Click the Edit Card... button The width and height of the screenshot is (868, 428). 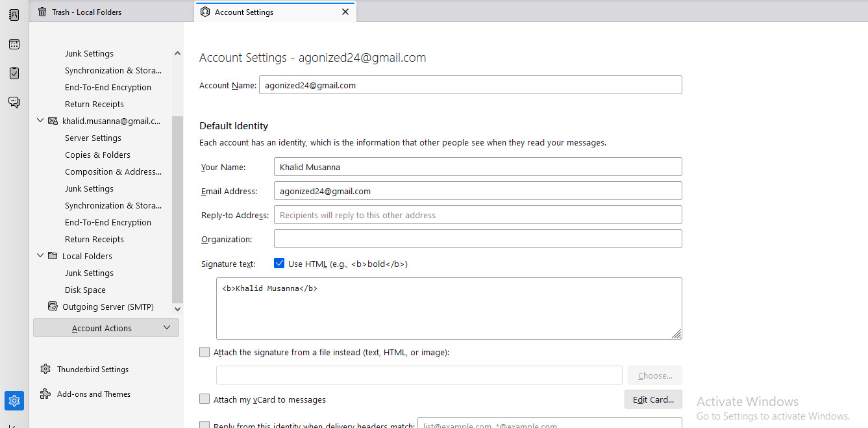point(653,399)
